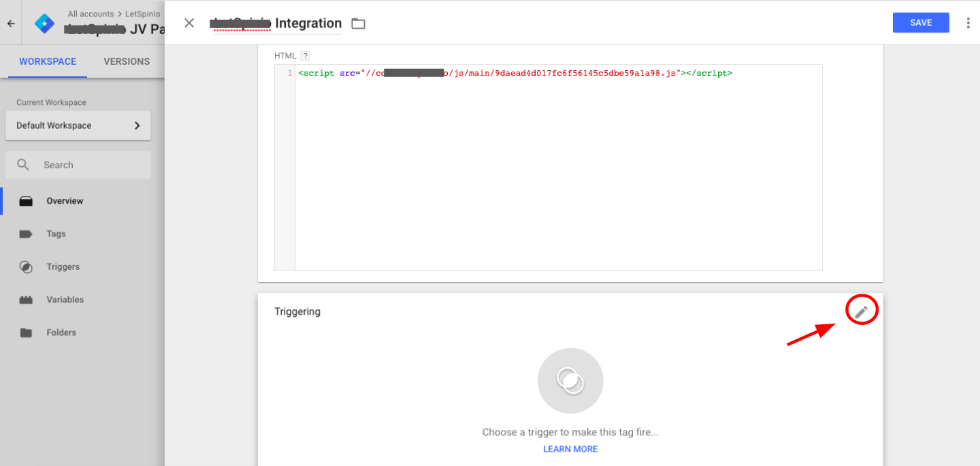Open the three-dot more options menu
The image size is (980, 466).
tap(968, 22)
